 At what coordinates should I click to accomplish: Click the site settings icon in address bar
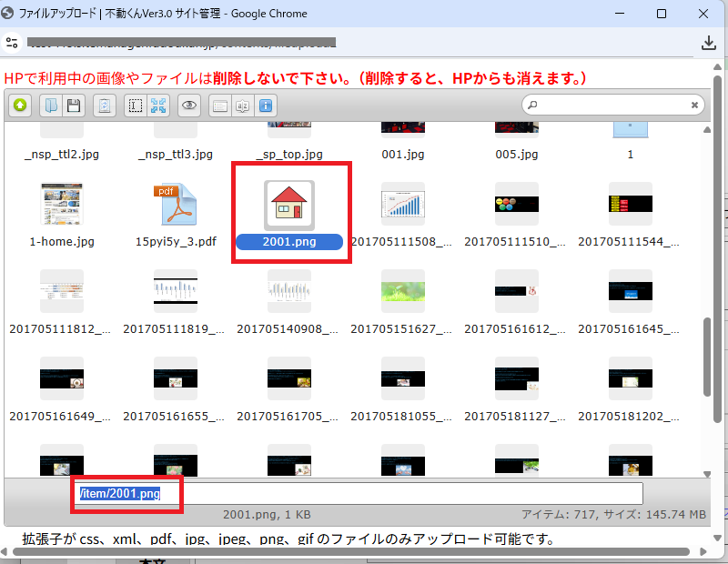(x=12, y=43)
